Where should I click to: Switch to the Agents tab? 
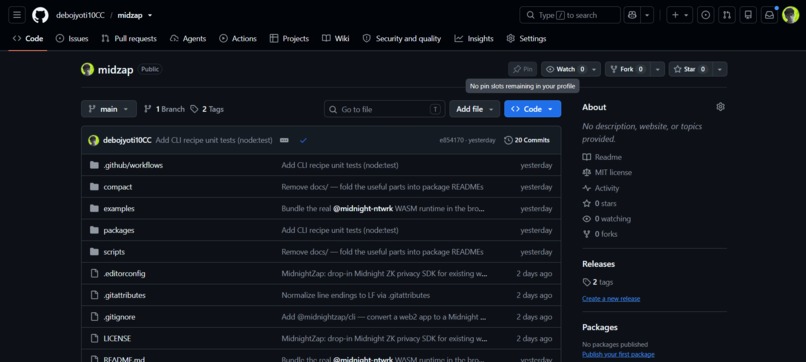tap(188, 39)
